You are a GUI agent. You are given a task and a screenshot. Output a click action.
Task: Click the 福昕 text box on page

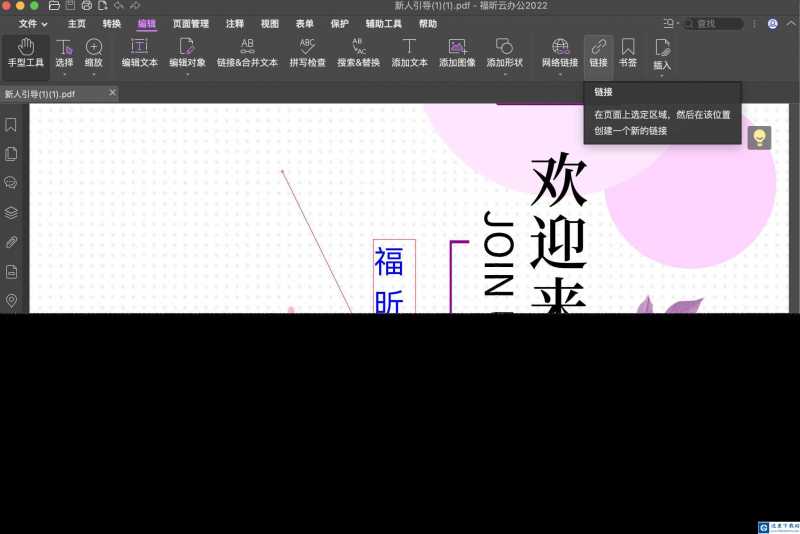coord(394,276)
